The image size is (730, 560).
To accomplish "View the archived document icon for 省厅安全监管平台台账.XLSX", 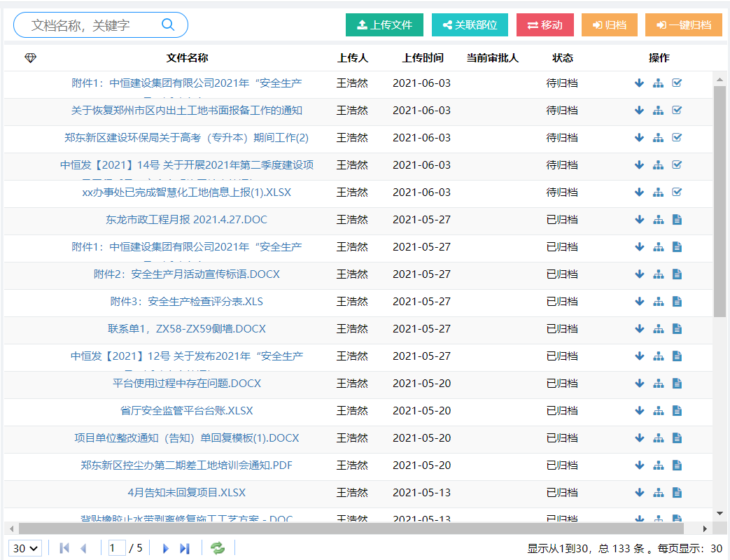I will 676,410.
